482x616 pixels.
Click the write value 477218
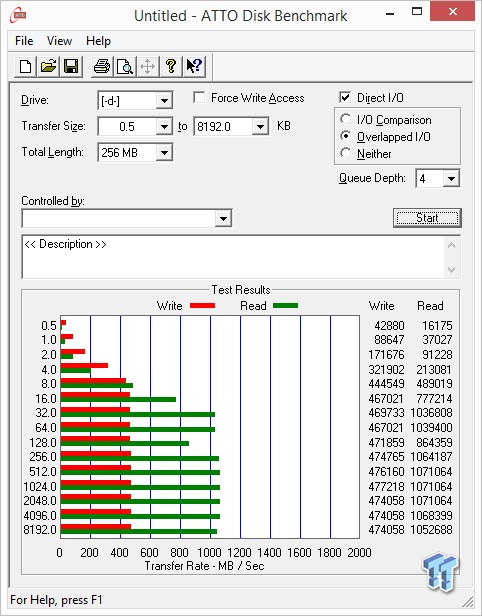pyautogui.click(x=386, y=486)
